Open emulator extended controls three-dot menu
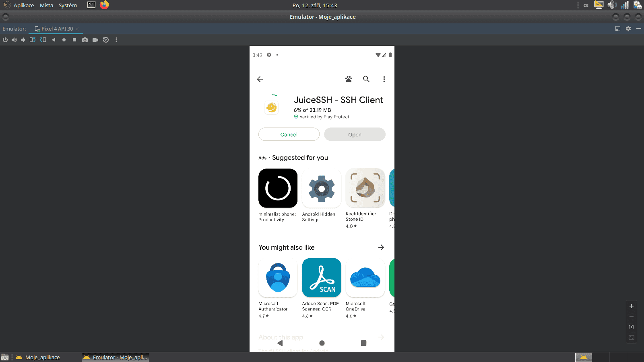 pos(116,40)
